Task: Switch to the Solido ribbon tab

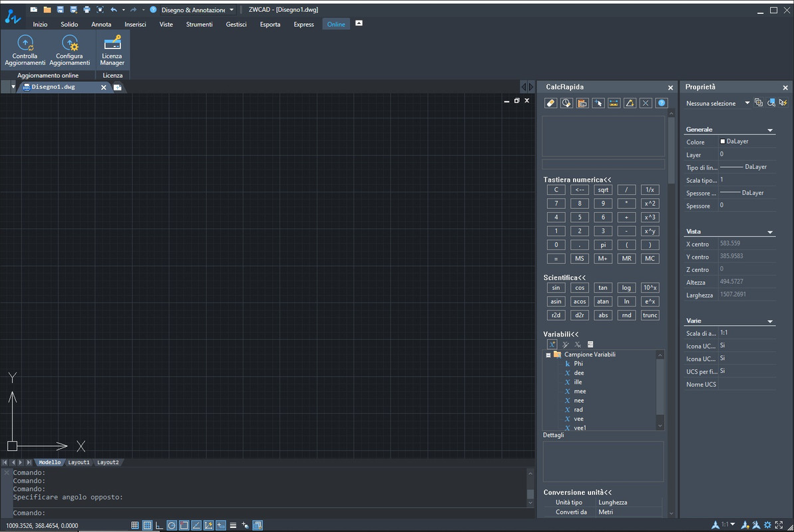Action: click(69, 25)
